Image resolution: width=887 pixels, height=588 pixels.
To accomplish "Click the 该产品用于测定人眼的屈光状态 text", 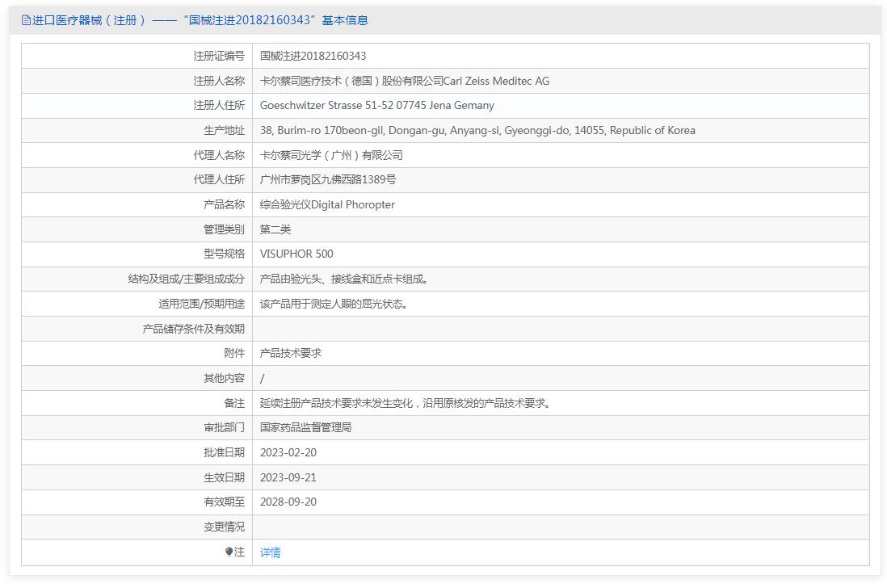I will click(x=334, y=304).
